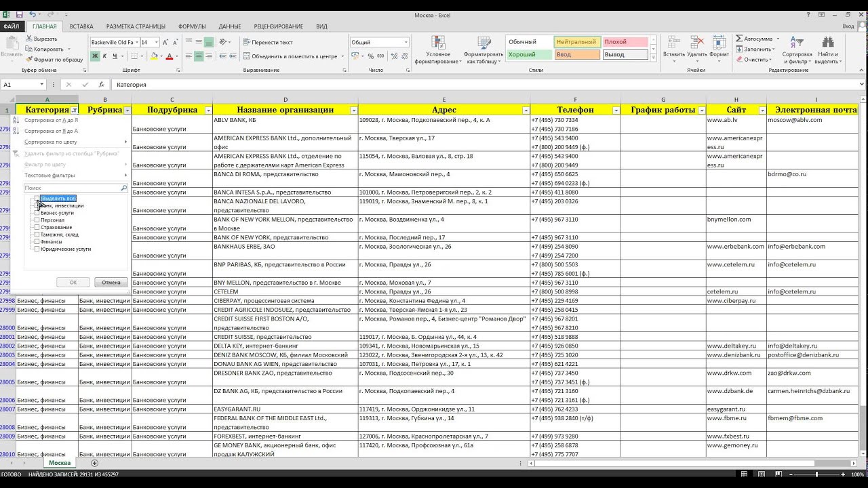Click the decrease decimal places icon

[x=405, y=56]
